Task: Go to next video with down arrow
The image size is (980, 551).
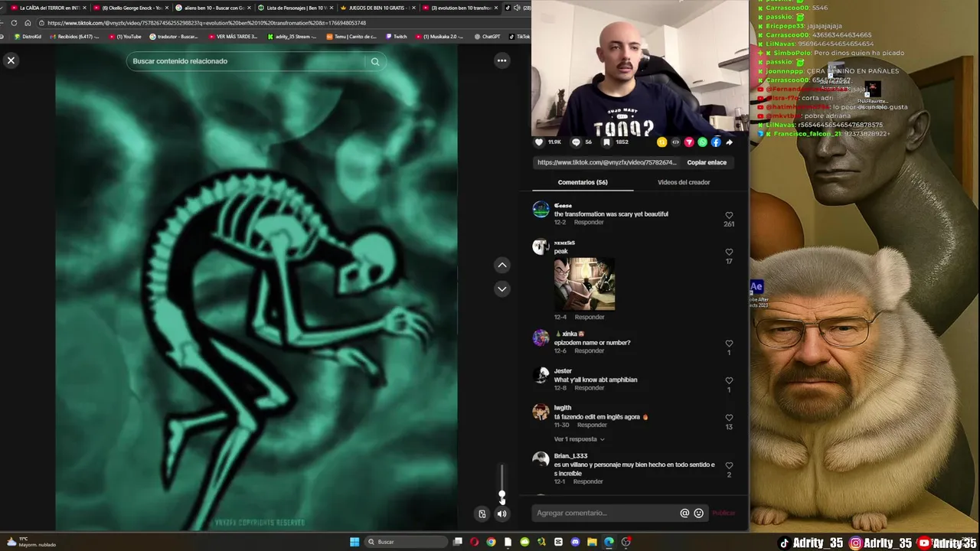Action: [501, 289]
